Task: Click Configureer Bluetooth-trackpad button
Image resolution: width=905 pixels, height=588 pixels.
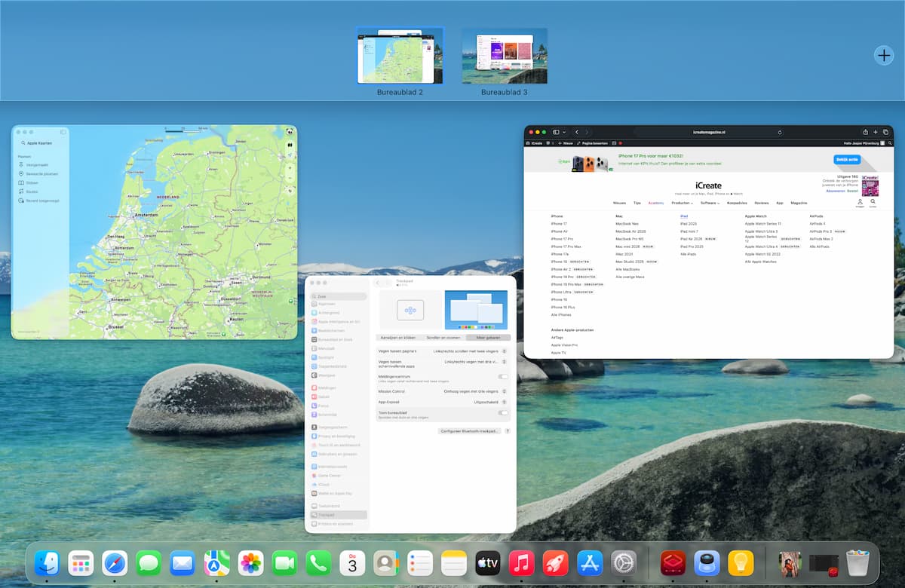Action: 470,430
